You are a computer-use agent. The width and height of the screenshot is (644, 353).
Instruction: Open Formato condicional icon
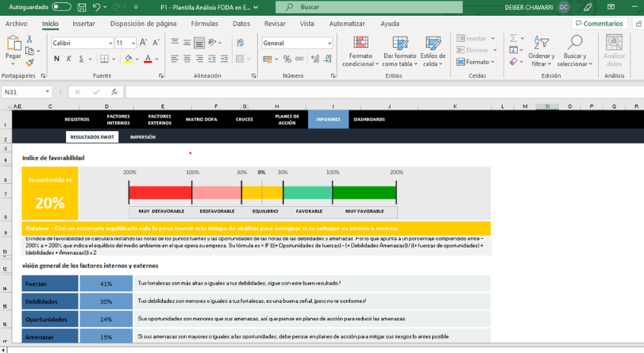tap(361, 43)
